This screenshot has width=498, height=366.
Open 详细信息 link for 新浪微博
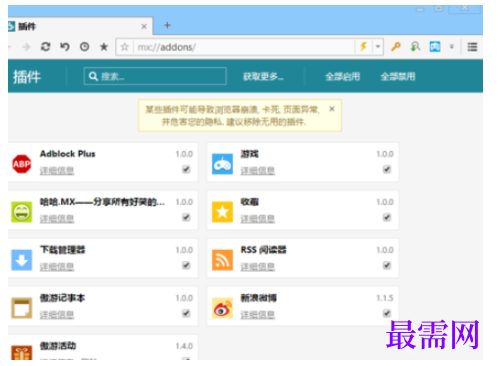click(x=258, y=315)
